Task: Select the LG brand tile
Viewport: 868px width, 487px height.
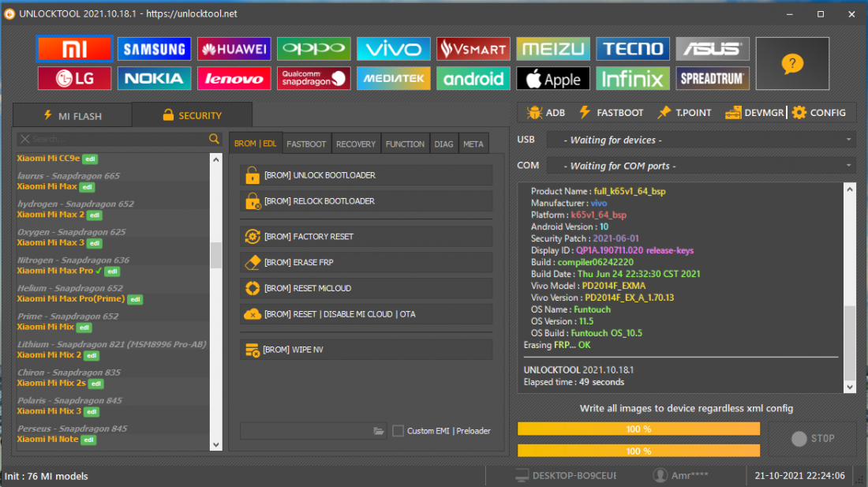Action: click(74, 79)
